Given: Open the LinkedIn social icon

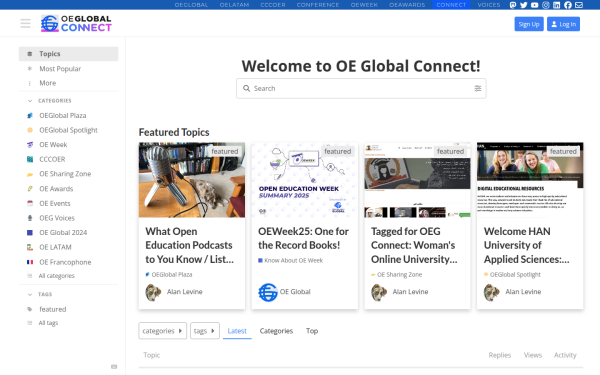Looking at the screenshot, I should pos(556,5).
